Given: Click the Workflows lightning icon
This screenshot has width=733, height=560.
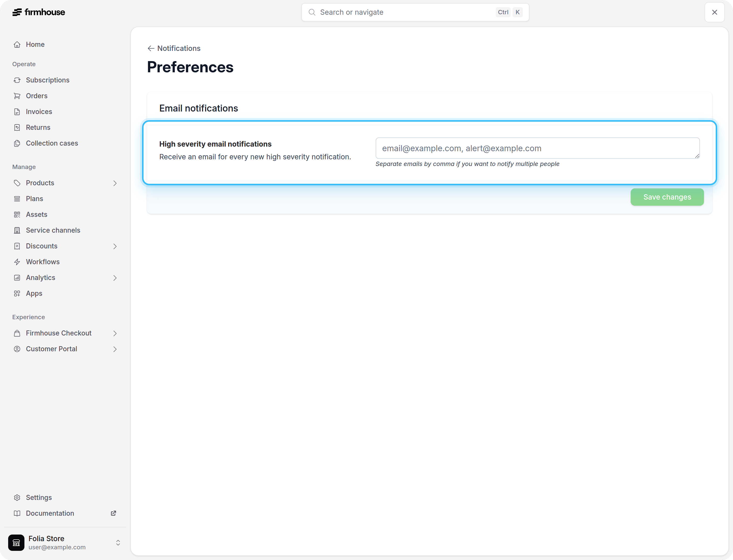Looking at the screenshot, I should (x=17, y=262).
